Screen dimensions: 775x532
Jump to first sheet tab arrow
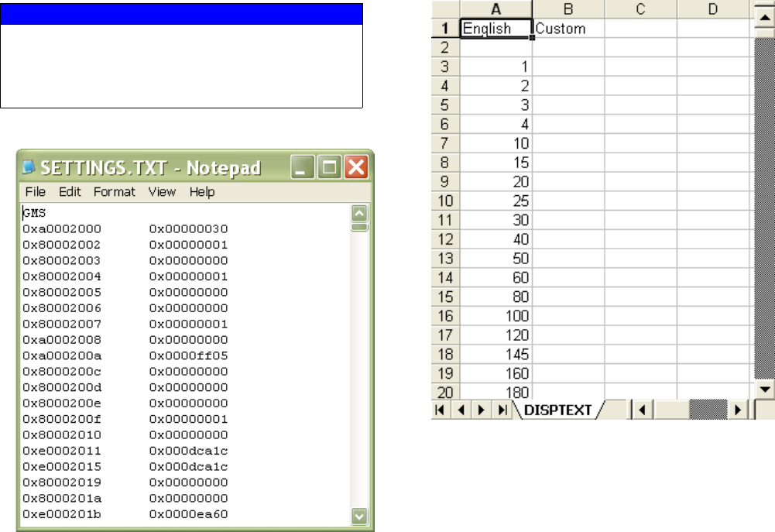pos(440,410)
